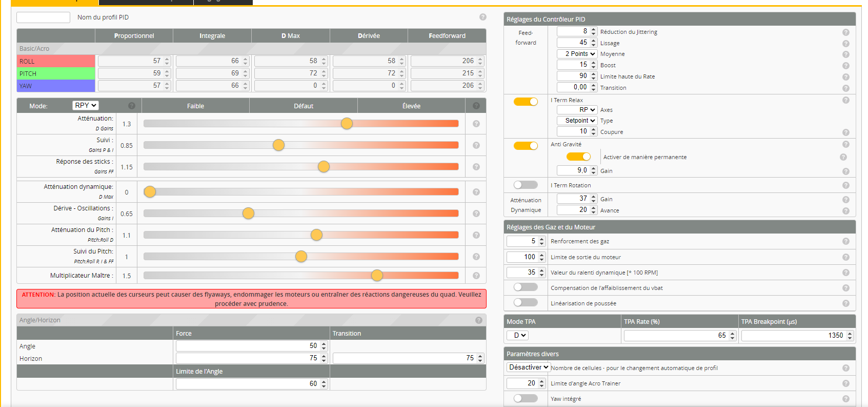The height and width of the screenshot is (407, 868).
Task: Click help icon beside PID profile name
Action: (x=482, y=17)
